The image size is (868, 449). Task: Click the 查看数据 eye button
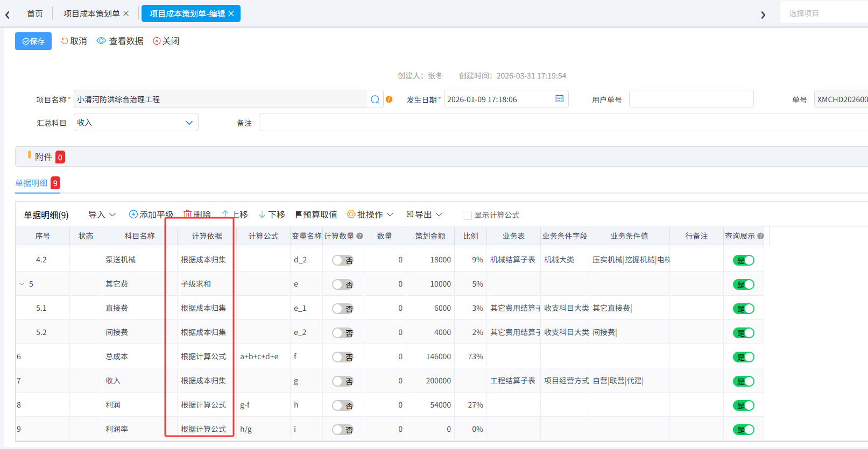point(120,41)
